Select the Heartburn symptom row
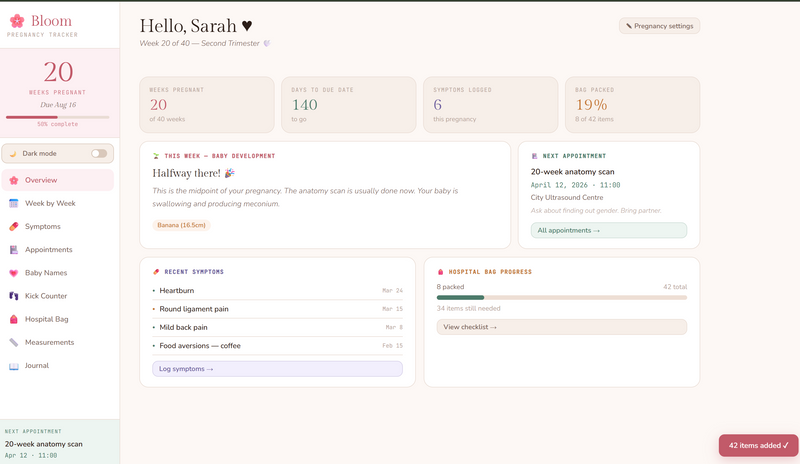 pyautogui.click(x=277, y=290)
